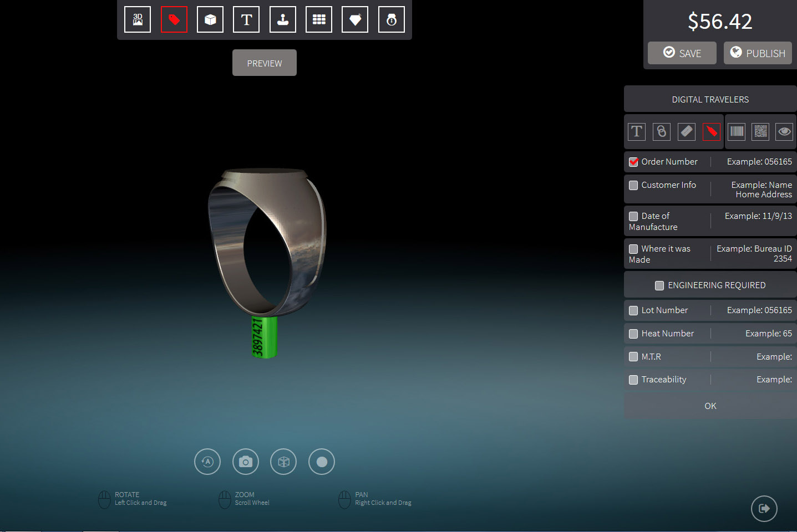Take a snapshot with the camera icon

(246, 462)
